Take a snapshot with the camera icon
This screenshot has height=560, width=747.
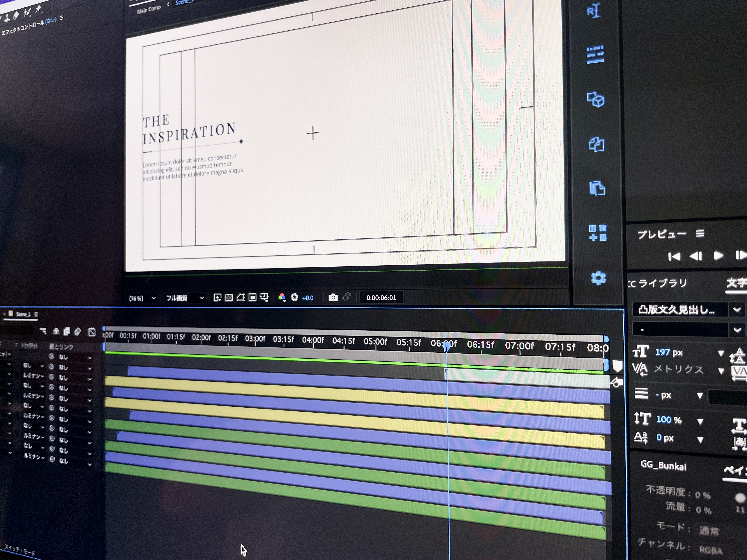(x=333, y=297)
